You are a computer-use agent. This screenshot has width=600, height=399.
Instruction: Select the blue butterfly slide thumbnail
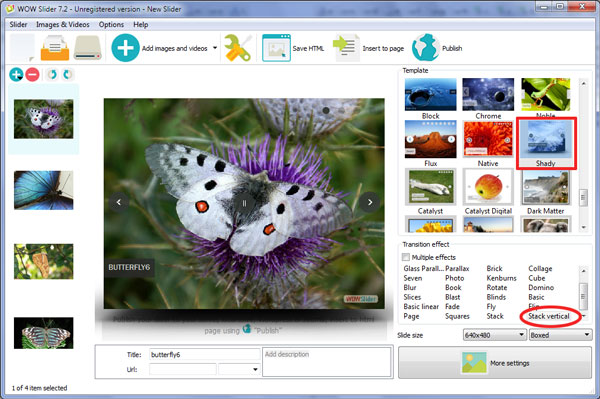[x=44, y=190]
